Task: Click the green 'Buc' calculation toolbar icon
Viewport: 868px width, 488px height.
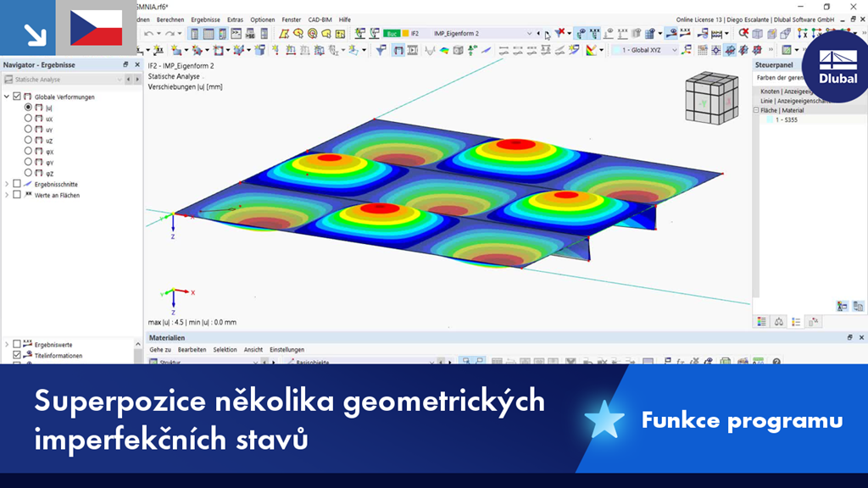Action: (390, 35)
